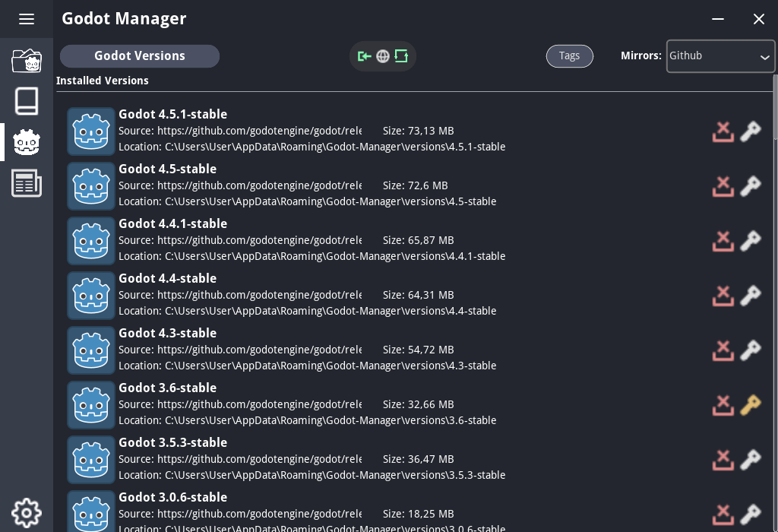The image size is (778, 532).
Task: Click Godot 3.5.3-stable logo thumbnail
Action: coord(91,460)
